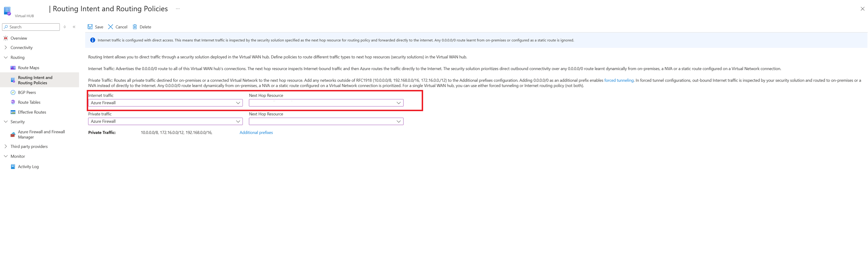Screen dimensions: 868x275
Task: Expand Third party providers section
Action: [6, 146]
